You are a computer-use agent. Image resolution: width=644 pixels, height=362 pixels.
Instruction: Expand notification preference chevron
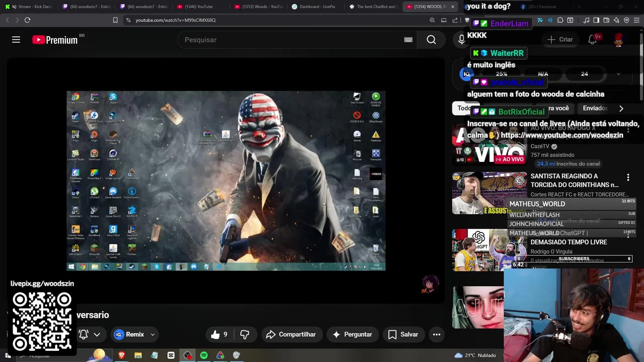[x=97, y=334]
